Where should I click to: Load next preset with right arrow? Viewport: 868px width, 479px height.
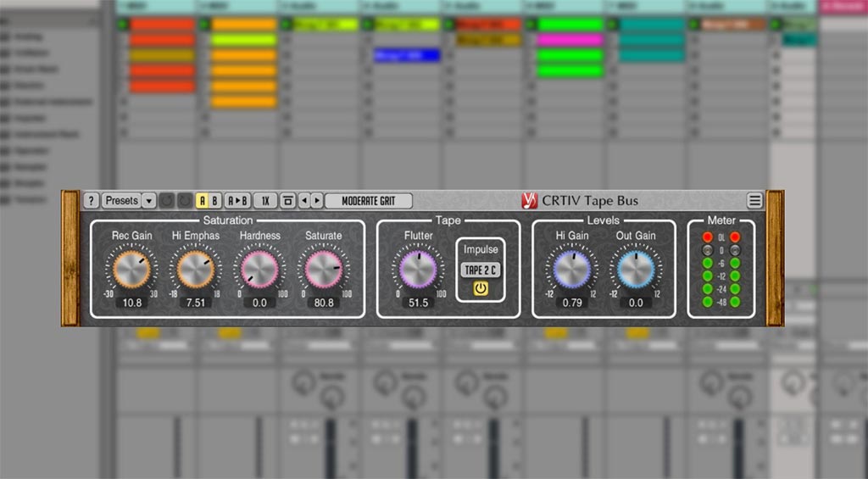(x=317, y=200)
